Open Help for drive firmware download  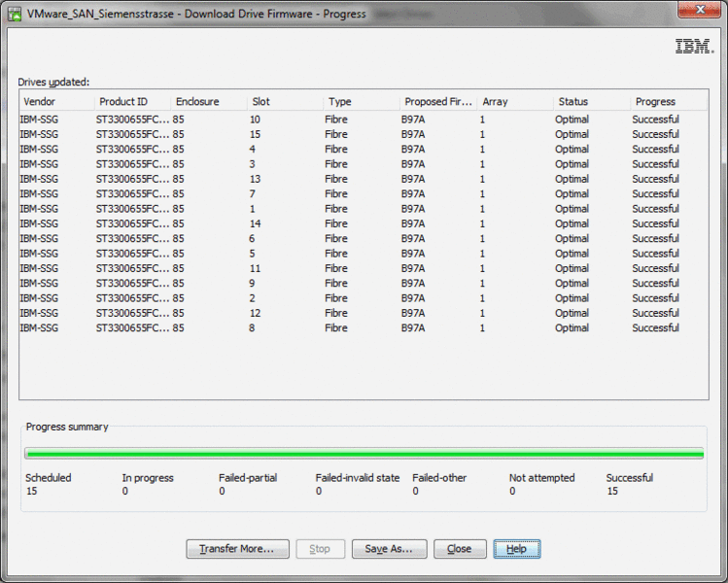[x=516, y=549]
